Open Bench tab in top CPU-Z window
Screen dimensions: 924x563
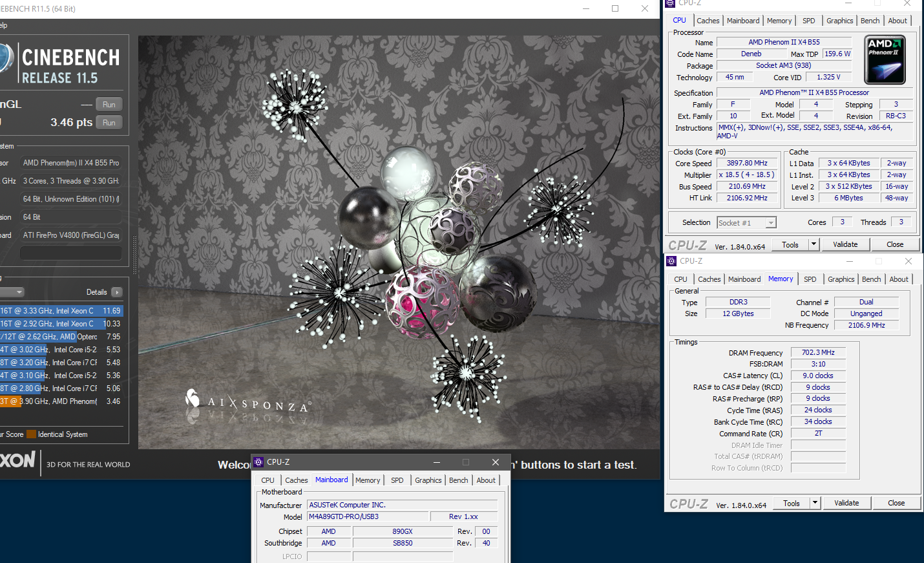(870, 21)
